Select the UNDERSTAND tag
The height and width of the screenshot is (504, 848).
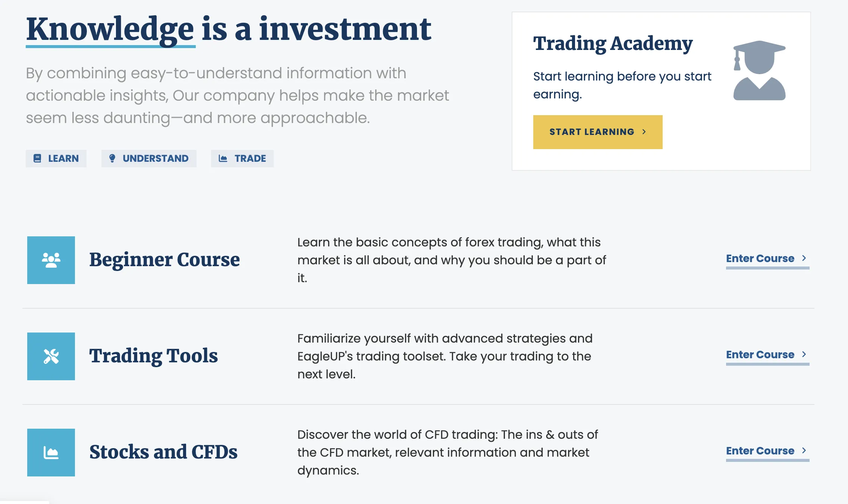click(x=149, y=158)
